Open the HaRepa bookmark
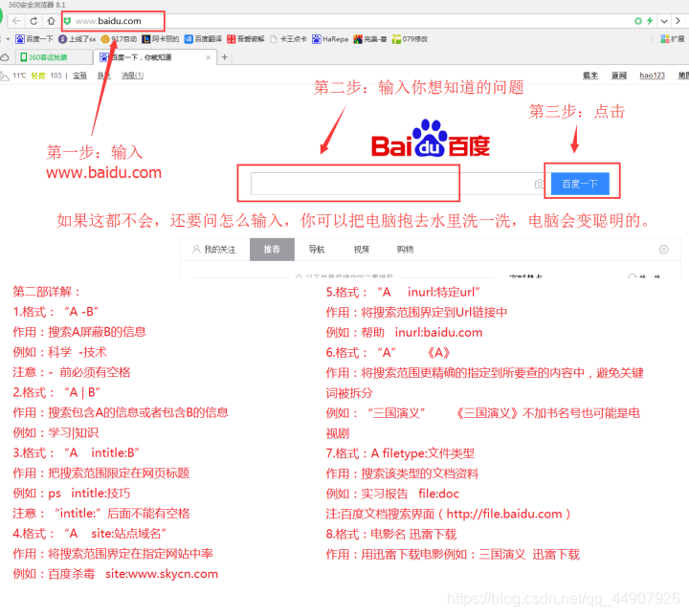This screenshot has width=689, height=616. click(330, 39)
